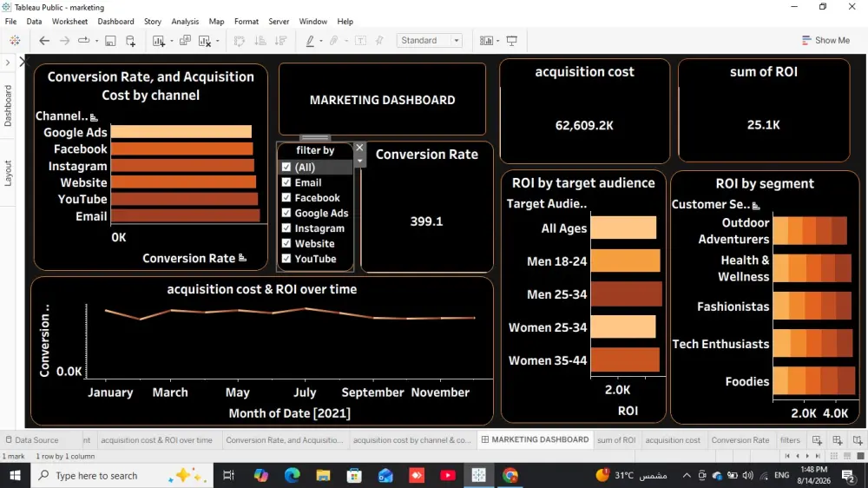Open the filter card dropdown arrow
This screenshot has height=488, width=868.
tap(360, 161)
